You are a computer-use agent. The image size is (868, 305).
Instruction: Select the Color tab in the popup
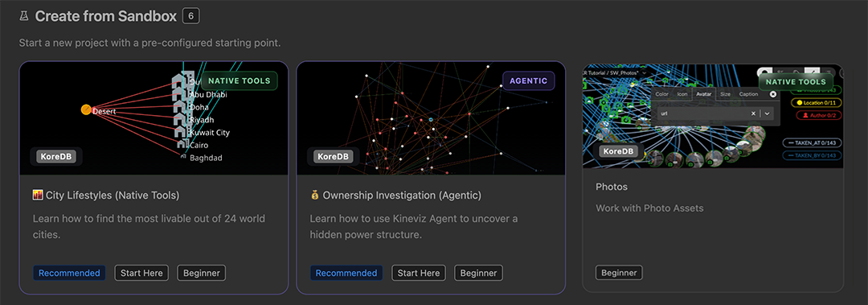tap(661, 94)
